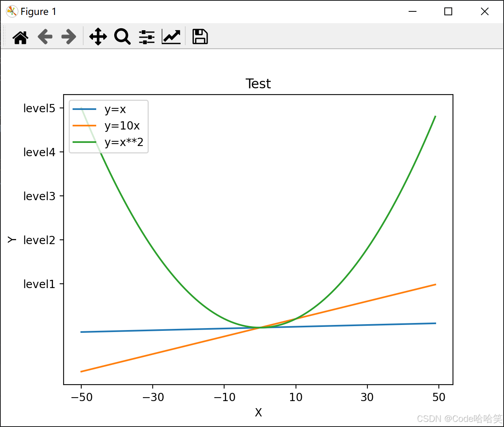Activate the Zoom to rectangle tool
The image size is (504, 427).
click(122, 37)
